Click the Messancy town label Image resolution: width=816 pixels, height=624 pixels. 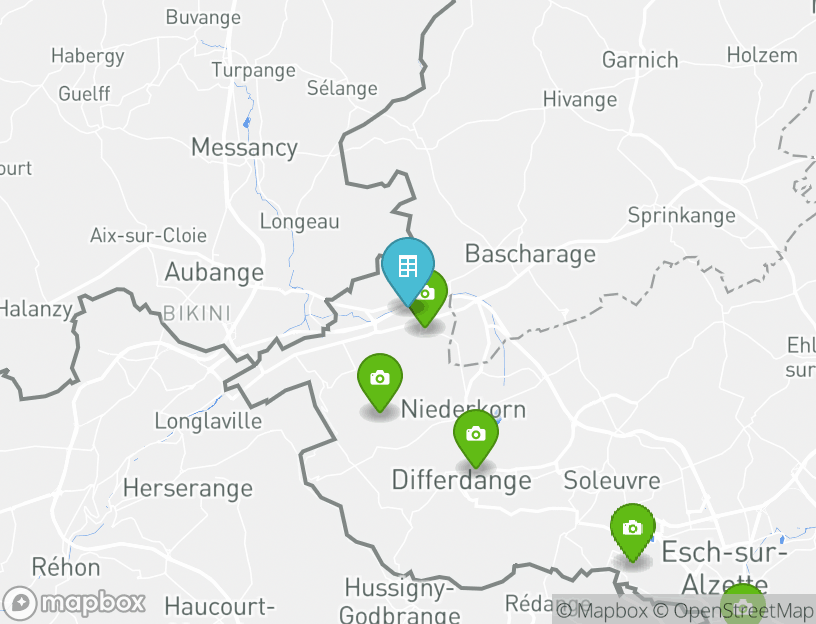click(x=245, y=148)
